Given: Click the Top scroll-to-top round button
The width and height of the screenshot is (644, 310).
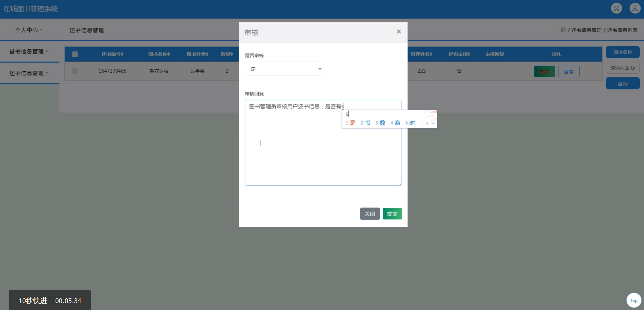Looking at the screenshot, I should point(634,300).
